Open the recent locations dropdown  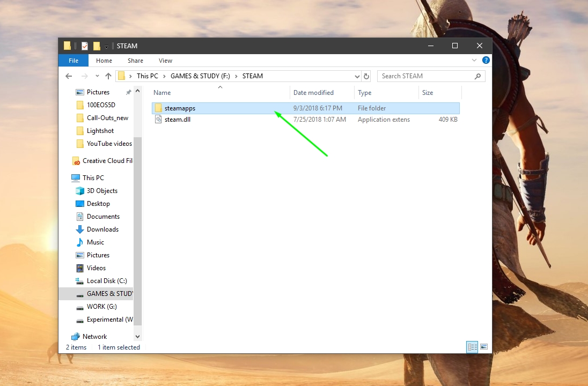(x=97, y=76)
